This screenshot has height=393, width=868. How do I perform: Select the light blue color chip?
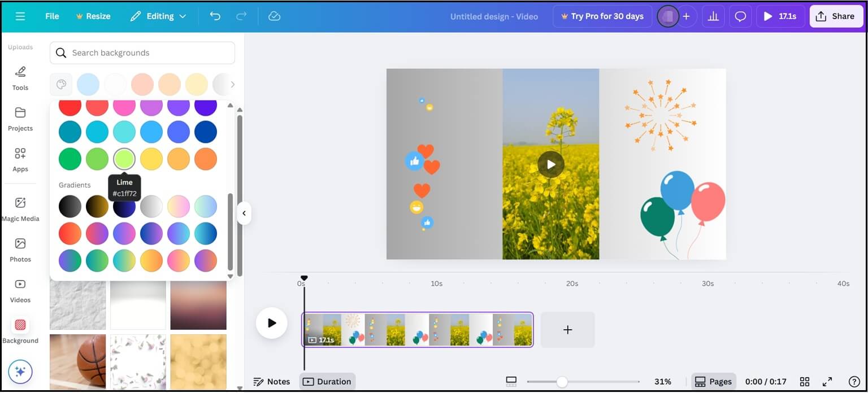88,84
